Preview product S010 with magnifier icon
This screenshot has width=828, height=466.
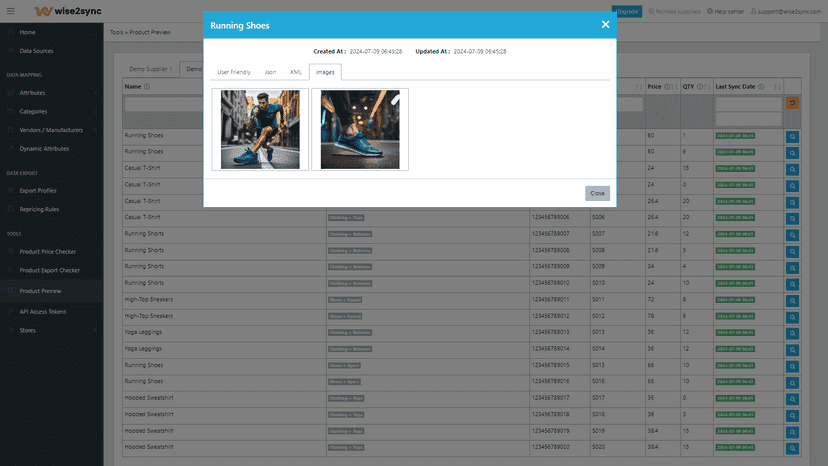tap(792, 284)
